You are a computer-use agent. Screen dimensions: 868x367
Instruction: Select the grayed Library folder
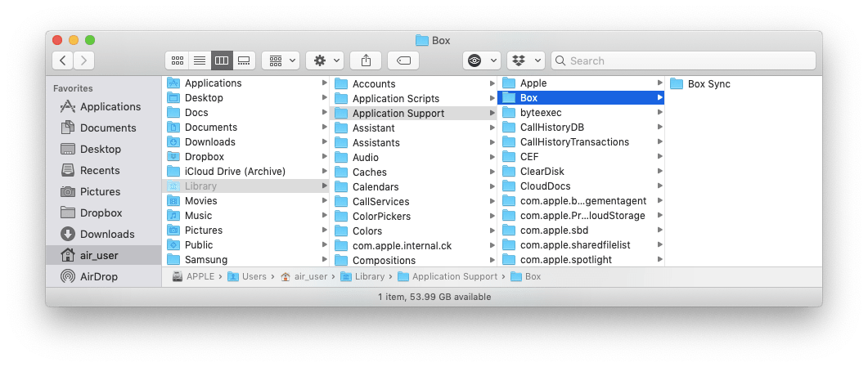coord(245,186)
